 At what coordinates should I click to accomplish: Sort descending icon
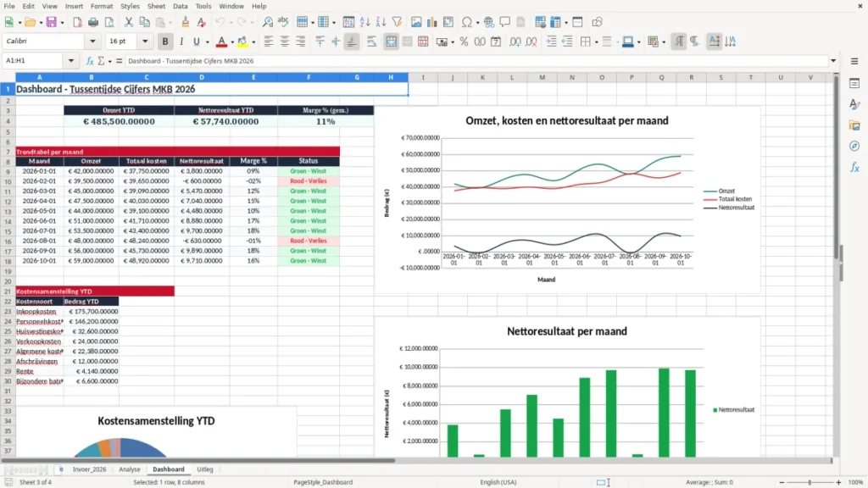coord(381,22)
